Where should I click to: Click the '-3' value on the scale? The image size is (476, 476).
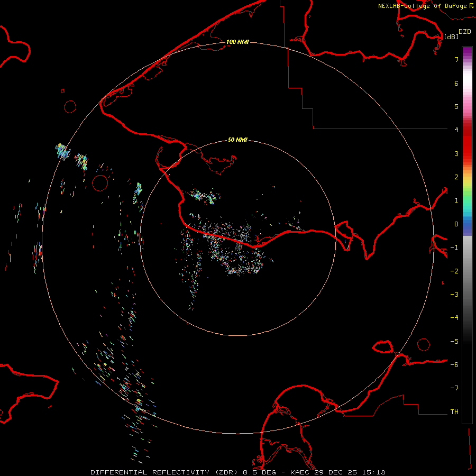[454, 295]
